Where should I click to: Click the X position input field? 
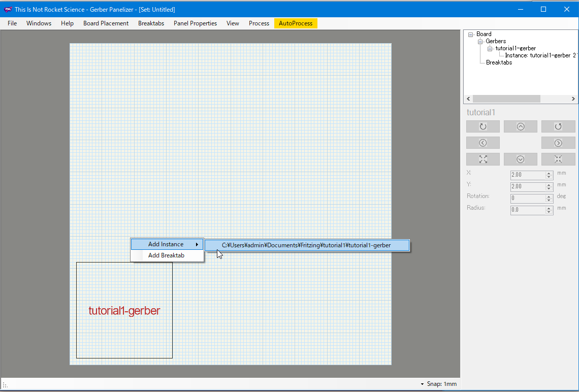[x=528, y=175]
